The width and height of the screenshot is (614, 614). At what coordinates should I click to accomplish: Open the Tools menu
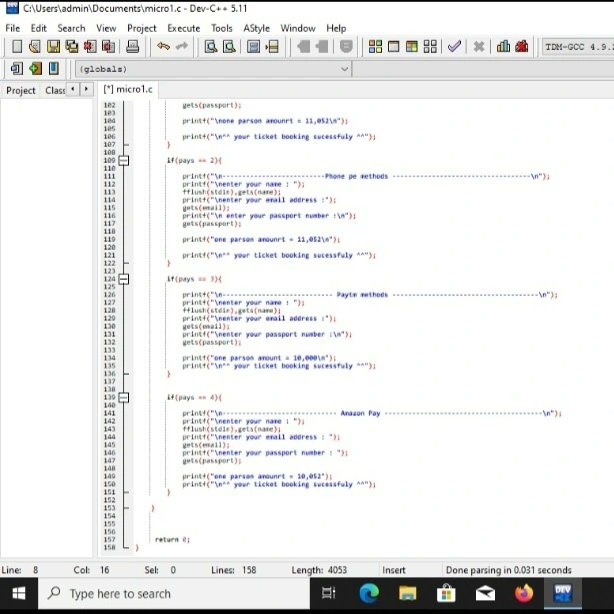[x=222, y=28]
